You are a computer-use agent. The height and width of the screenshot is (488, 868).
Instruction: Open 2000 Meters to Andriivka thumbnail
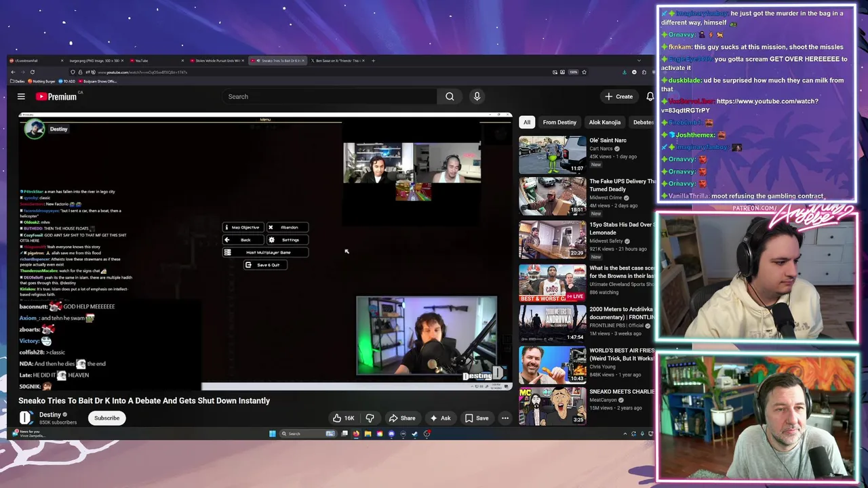pyautogui.click(x=553, y=324)
